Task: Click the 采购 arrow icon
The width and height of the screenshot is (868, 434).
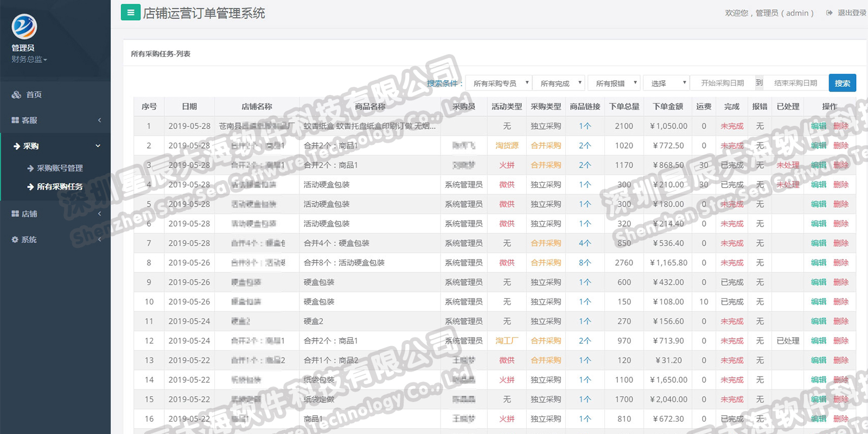Action: pyautogui.click(x=17, y=146)
